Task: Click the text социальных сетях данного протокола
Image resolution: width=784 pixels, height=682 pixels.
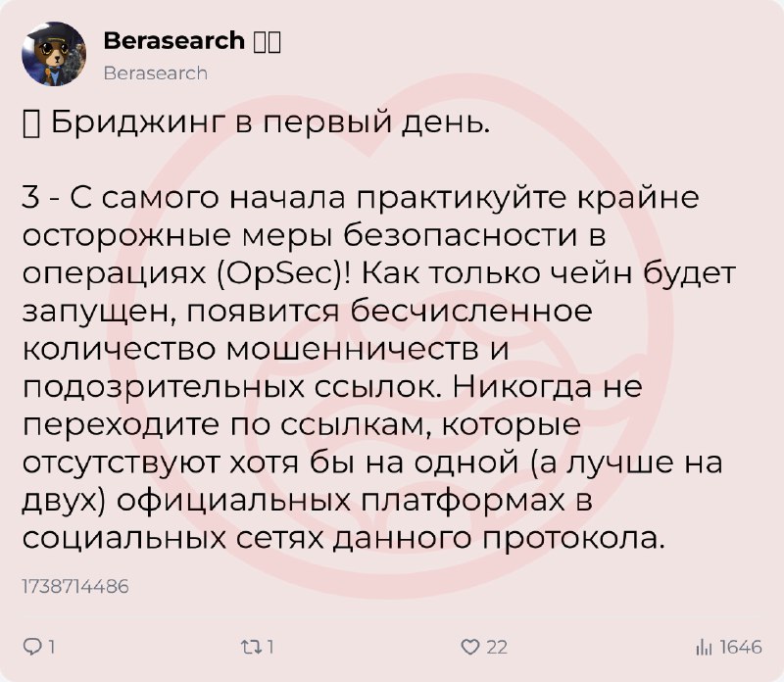Action: (344, 539)
